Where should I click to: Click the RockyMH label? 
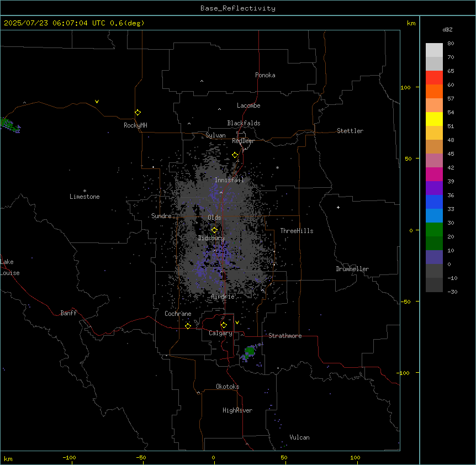[x=135, y=125]
